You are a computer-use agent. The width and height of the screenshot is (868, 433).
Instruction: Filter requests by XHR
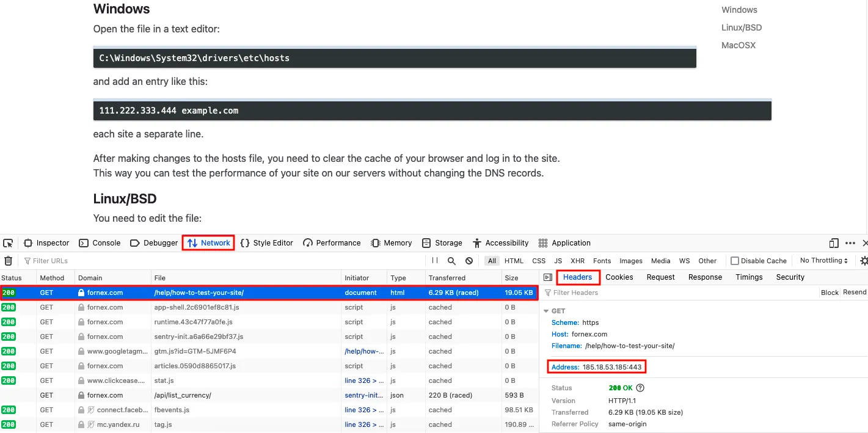coord(577,261)
